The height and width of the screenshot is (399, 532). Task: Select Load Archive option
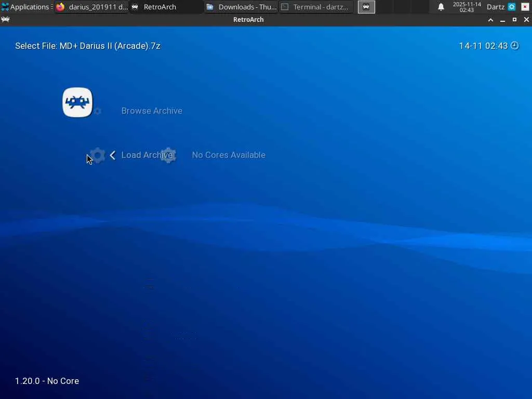pyautogui.click(x=147, y=155)
